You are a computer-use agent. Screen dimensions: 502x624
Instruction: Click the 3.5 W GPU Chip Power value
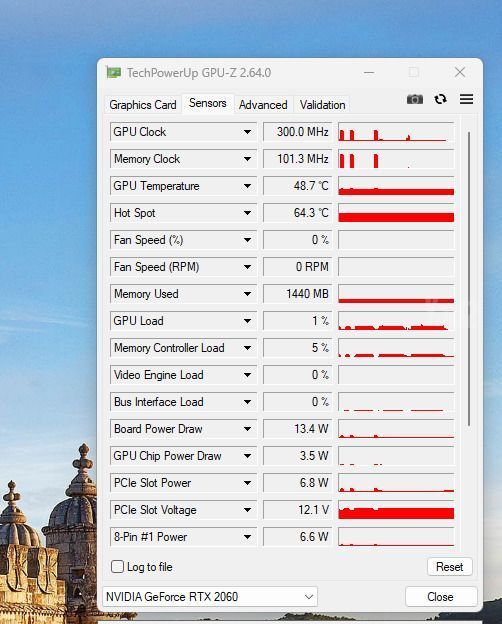tap(297, 456)
